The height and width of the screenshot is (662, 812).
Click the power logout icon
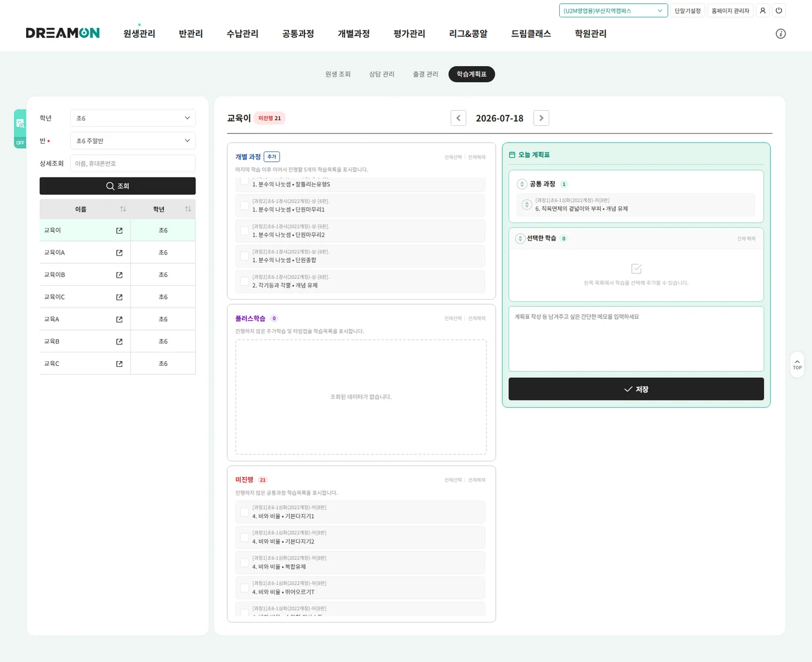tap(779, 10)
